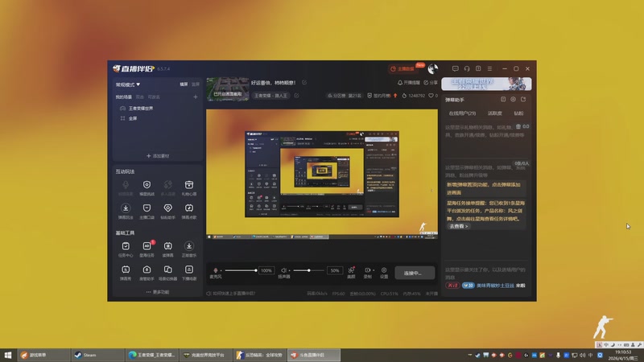Open Windows Start button
Image resolution: width=644 pixels, height=362 pixels.
pyautogui.click(x=8, y=355)
